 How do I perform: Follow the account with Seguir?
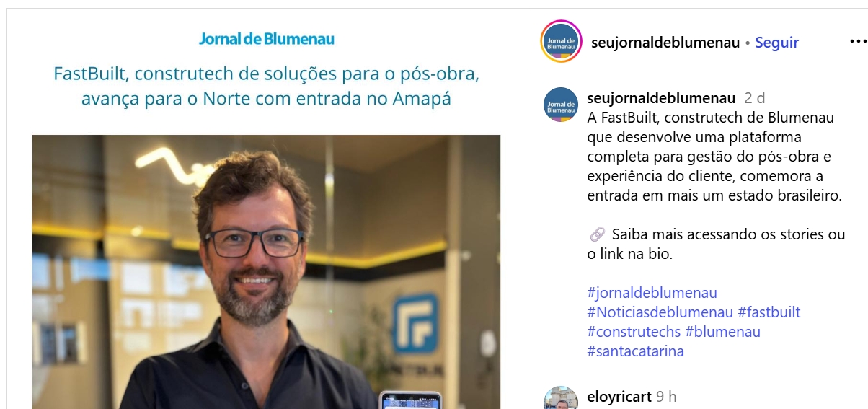pos(776,43)
